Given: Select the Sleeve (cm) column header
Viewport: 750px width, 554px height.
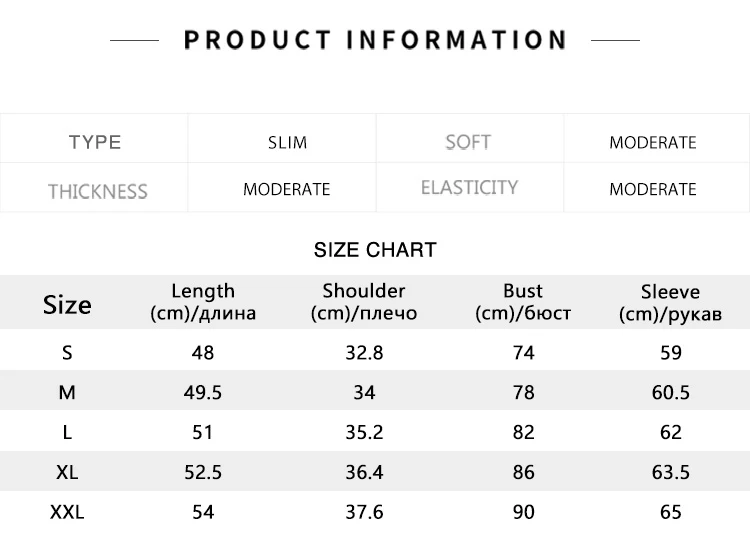Looking at the screenshot, I should pyautogui.click(x=670, y=303).
